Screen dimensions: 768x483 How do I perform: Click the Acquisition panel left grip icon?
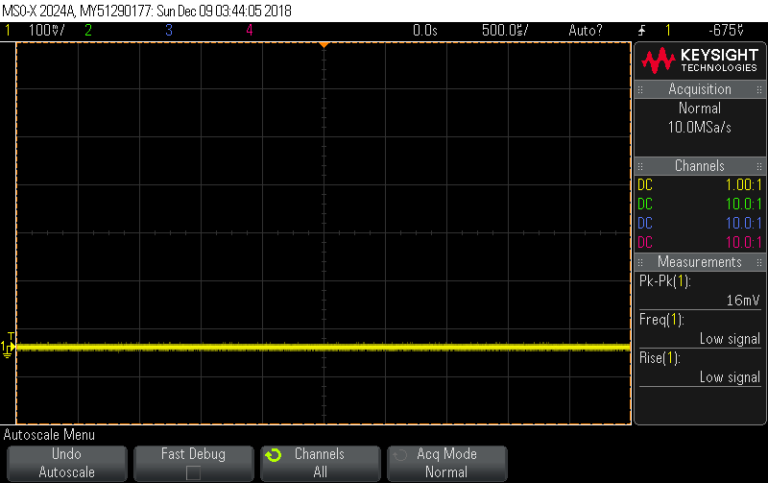point(640,90)
